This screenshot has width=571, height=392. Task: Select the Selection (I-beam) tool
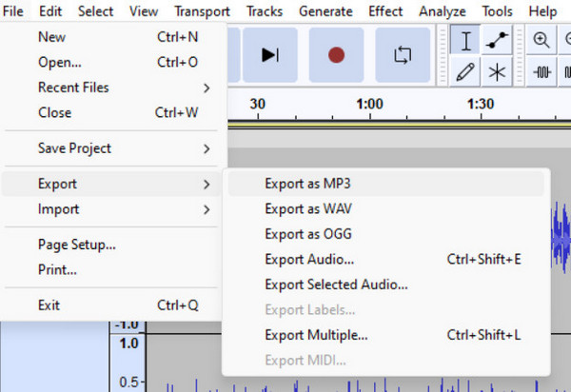click(465, 41)
